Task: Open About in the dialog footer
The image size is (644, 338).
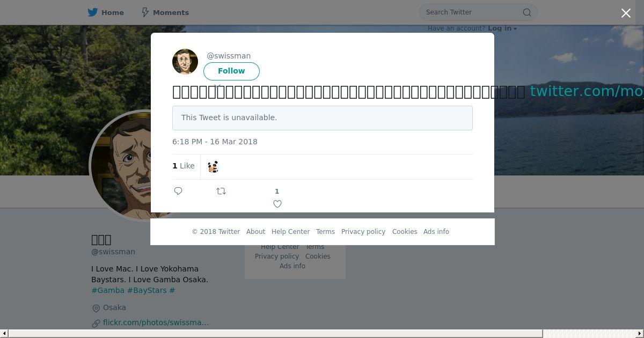Action: (x=255, y=232)
